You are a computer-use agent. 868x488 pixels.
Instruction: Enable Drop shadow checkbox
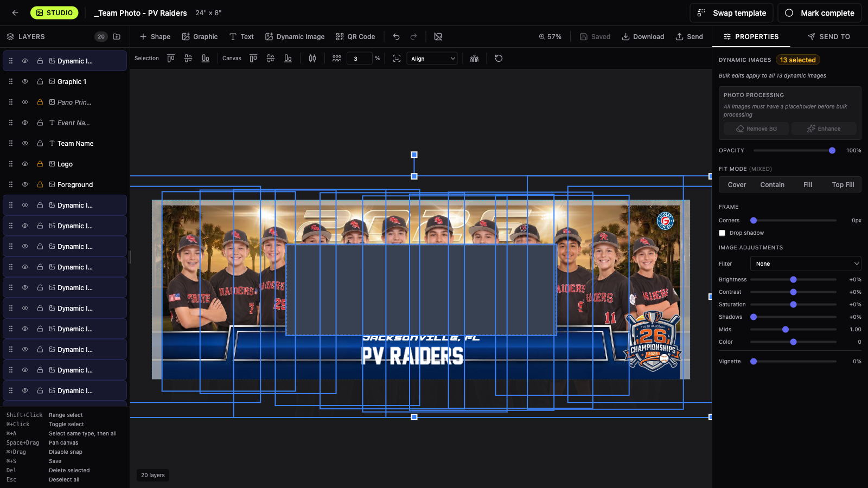722,233
